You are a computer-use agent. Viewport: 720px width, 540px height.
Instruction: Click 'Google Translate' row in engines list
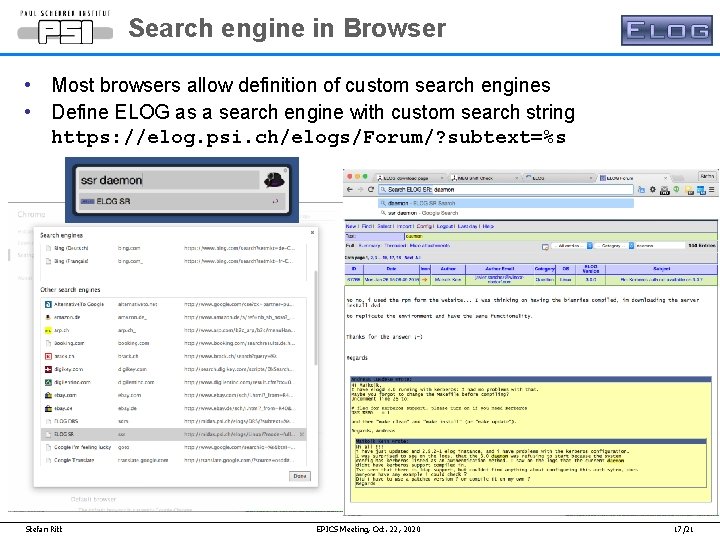(x=174, y=460)
